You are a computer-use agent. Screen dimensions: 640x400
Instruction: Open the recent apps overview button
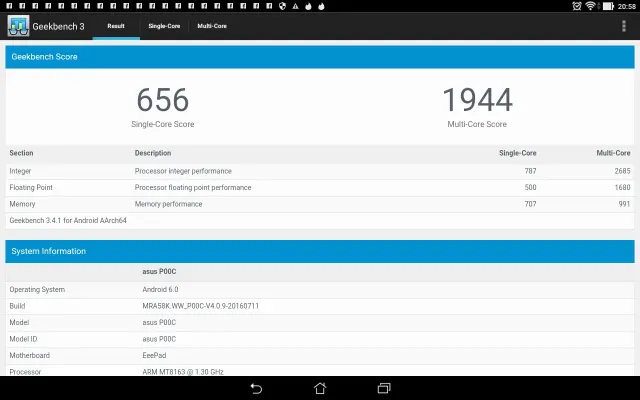point(383,388)
